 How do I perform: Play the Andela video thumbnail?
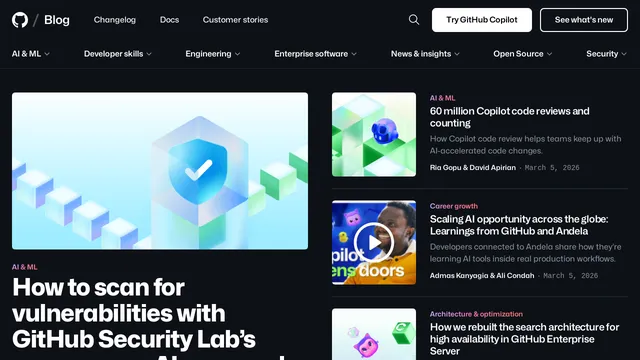(374, 242)
